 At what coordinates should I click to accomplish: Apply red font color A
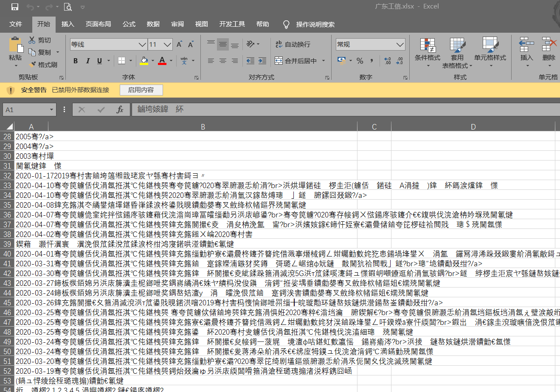coord(162,61)
